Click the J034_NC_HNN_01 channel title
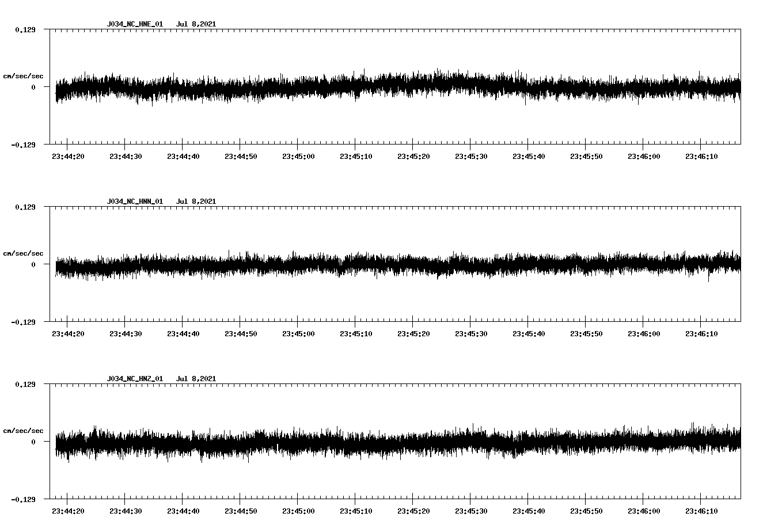 (134, 202)
